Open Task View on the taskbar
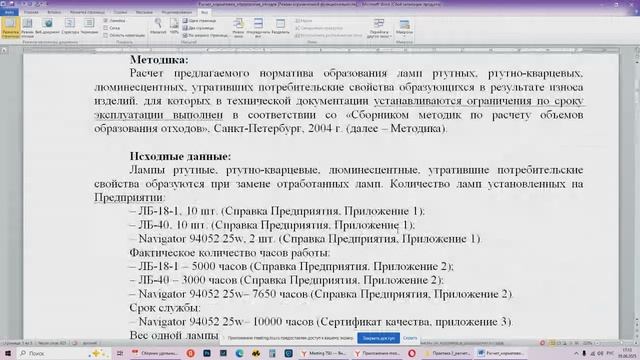Image resolution: width=640 pixels, height=360 pixels. pyautogui.click(x=120, y=353)
